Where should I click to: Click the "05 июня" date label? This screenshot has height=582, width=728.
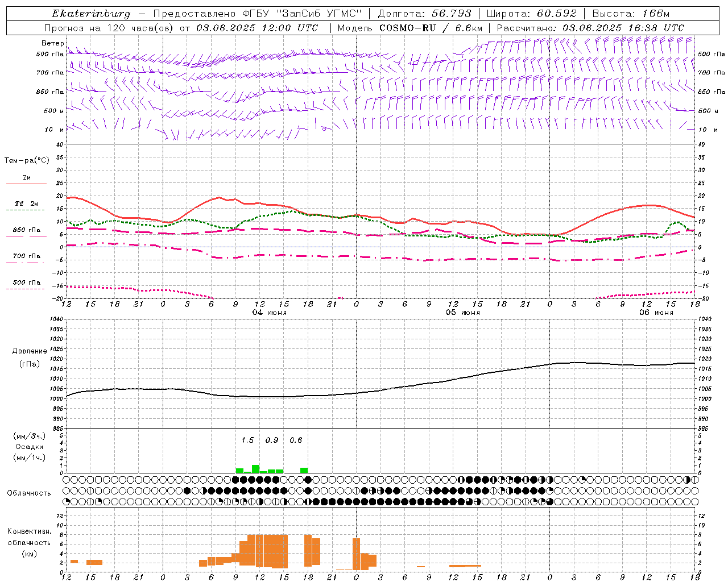tap(463, 313)
